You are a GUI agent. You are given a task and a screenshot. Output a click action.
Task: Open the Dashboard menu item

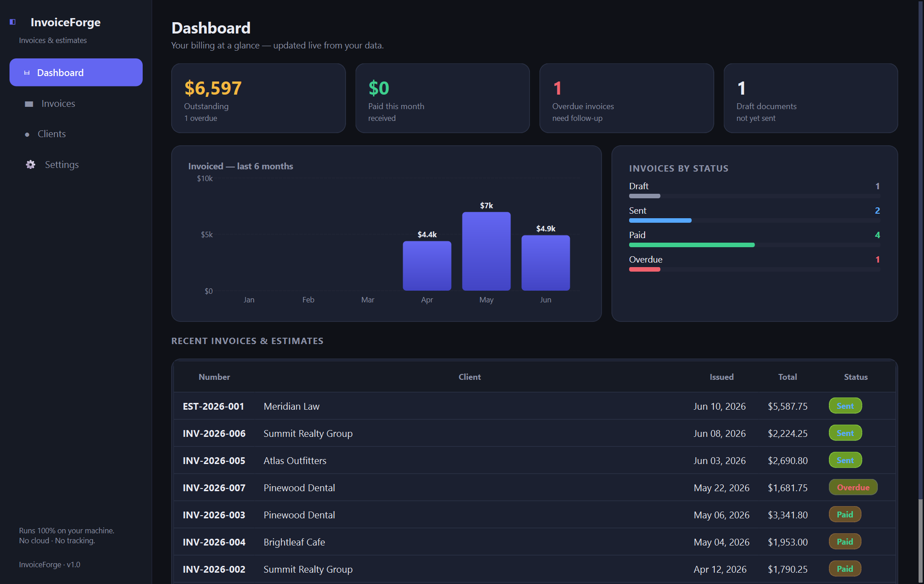[x=76, y=72]
